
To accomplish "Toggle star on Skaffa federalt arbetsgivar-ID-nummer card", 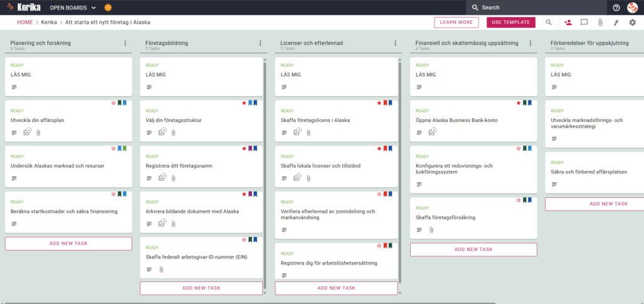I will tap(244, 239).
